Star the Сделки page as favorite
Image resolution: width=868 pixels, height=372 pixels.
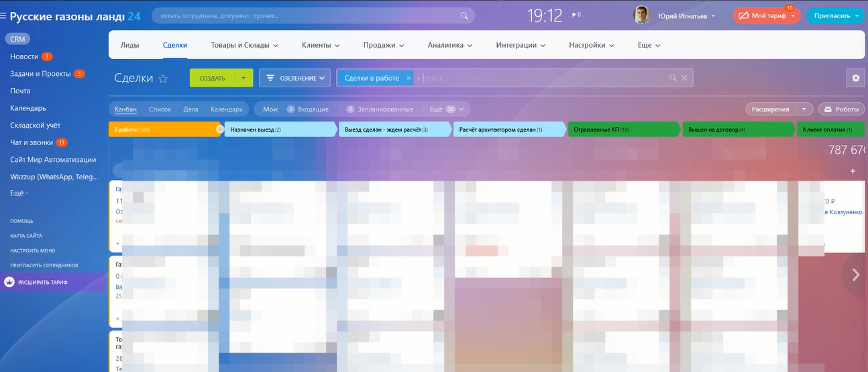[163, 79]
